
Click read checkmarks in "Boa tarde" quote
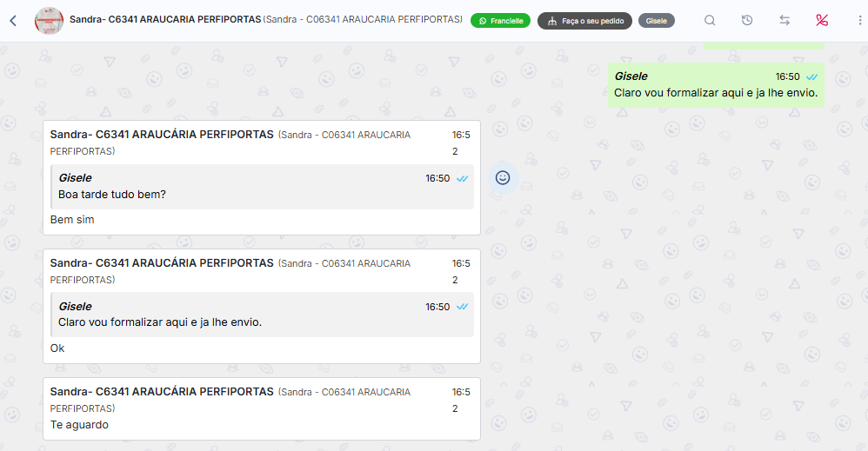click(x=463, y=178)
